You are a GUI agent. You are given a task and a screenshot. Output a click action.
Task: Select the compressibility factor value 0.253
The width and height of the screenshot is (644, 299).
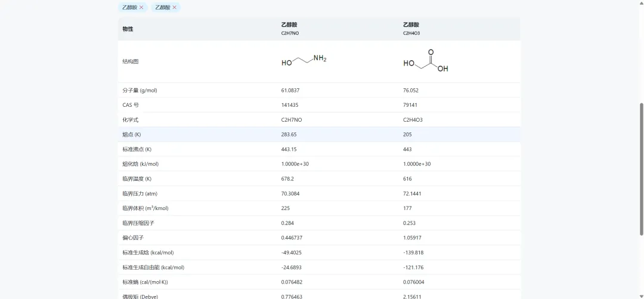pyautogui.click(x=410, y=223)
